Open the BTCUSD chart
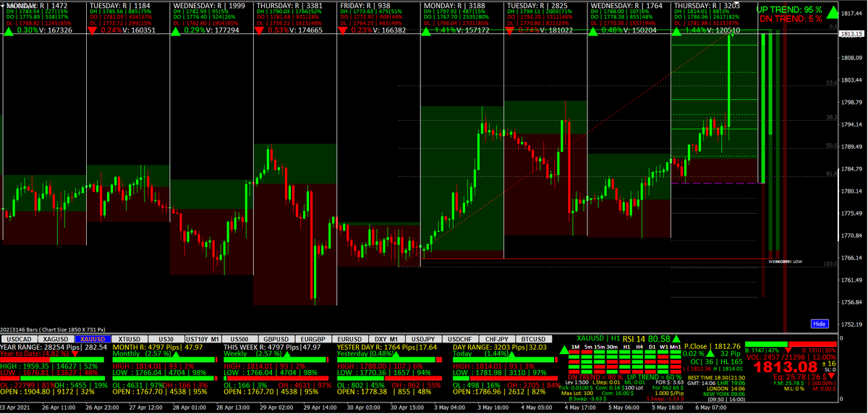The width and height of the screenshot is (868, 414). (534, 338)
